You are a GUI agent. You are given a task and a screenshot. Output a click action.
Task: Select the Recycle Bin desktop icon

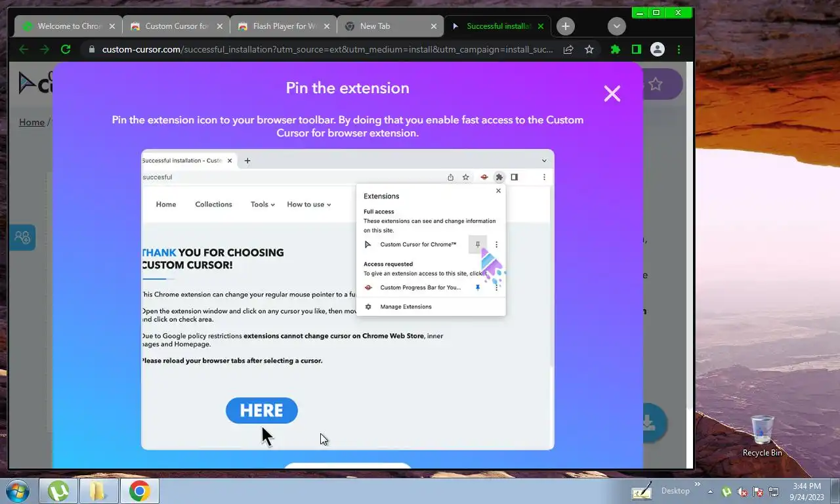763,436
